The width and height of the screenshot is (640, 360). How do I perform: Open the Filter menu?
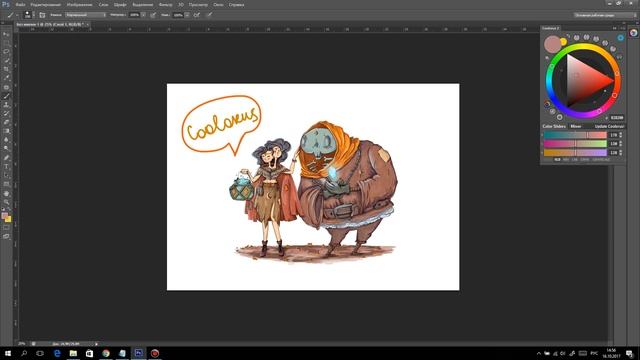tap(165, 4)
